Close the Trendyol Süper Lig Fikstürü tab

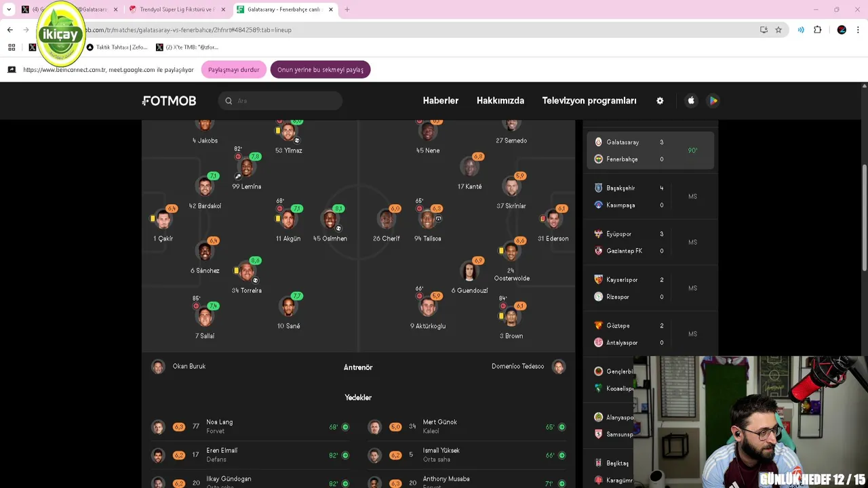pos(223,9)
